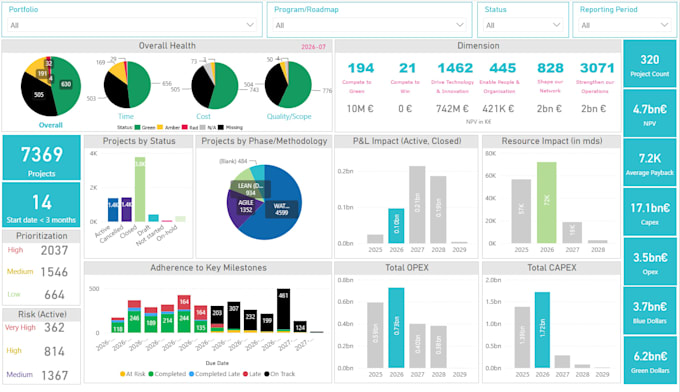This screenshot has height=392, width=680.
Task: Click the Projects by Phase/Methodology title
Action: pos(264,141)
